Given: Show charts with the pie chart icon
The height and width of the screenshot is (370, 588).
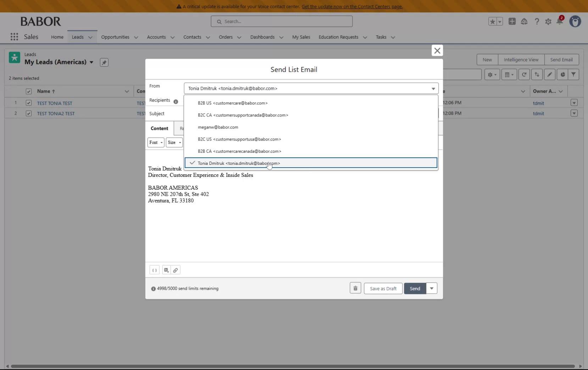Looking at the screenshot, I should pyautogui.click(x=562, y=75).
